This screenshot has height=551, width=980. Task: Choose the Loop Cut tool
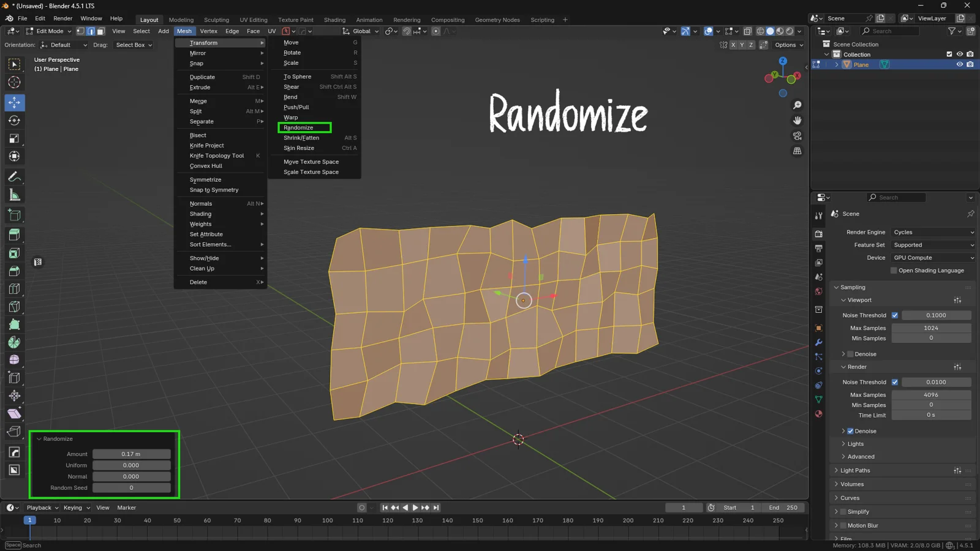pos(14,288)
